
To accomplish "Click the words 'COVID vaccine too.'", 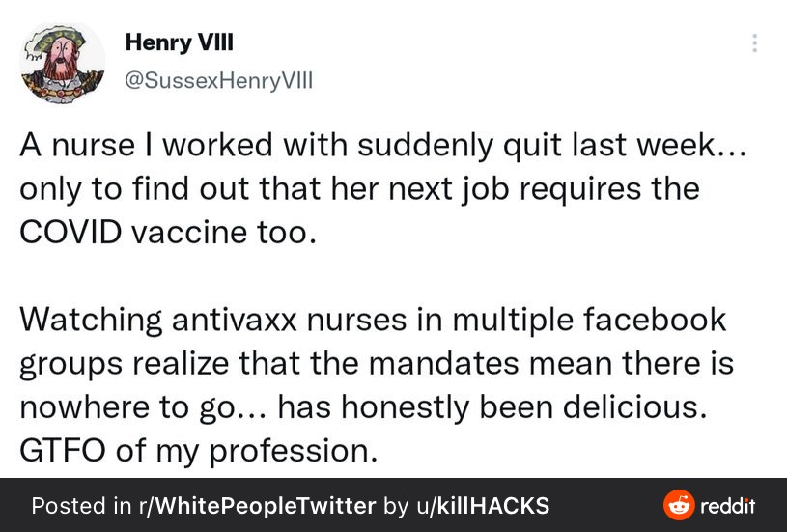I will pyautogui.click(x=168, y=233).
